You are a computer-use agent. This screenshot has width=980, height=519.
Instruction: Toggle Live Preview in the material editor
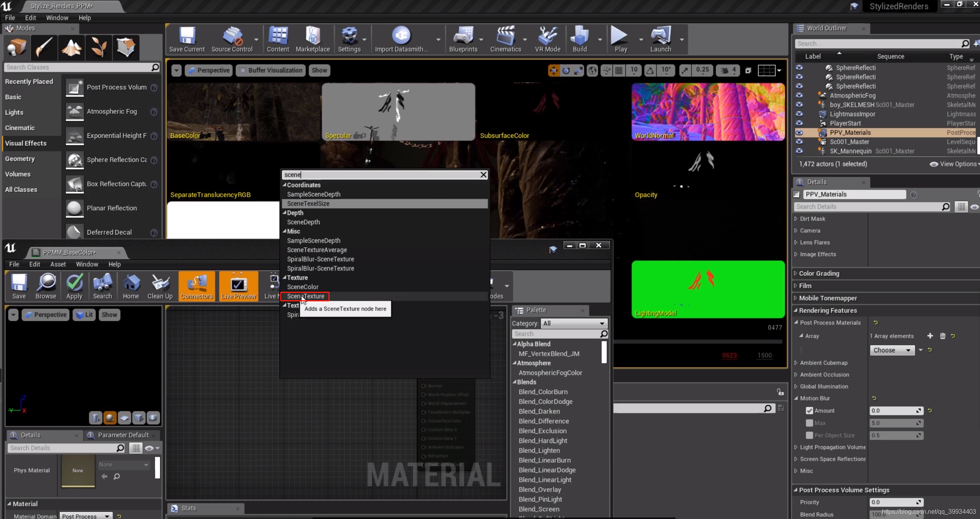[x=238, y=286]
